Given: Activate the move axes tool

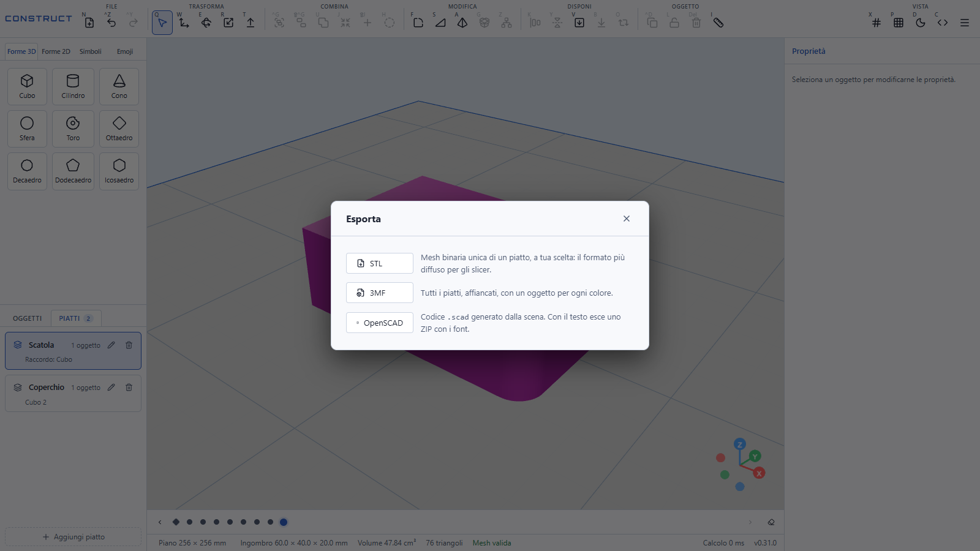Looking at the screenshot, I should pyautogui.click(x=184, y=23).
